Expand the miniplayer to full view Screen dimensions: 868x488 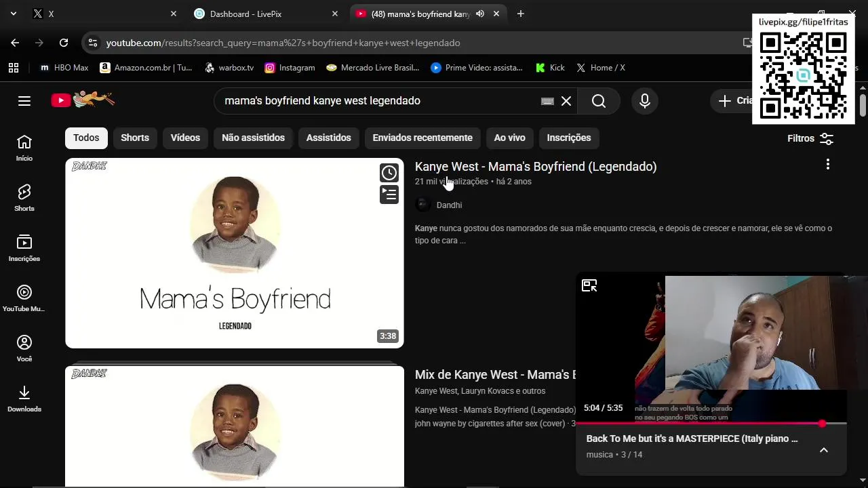tap(589, 286)
